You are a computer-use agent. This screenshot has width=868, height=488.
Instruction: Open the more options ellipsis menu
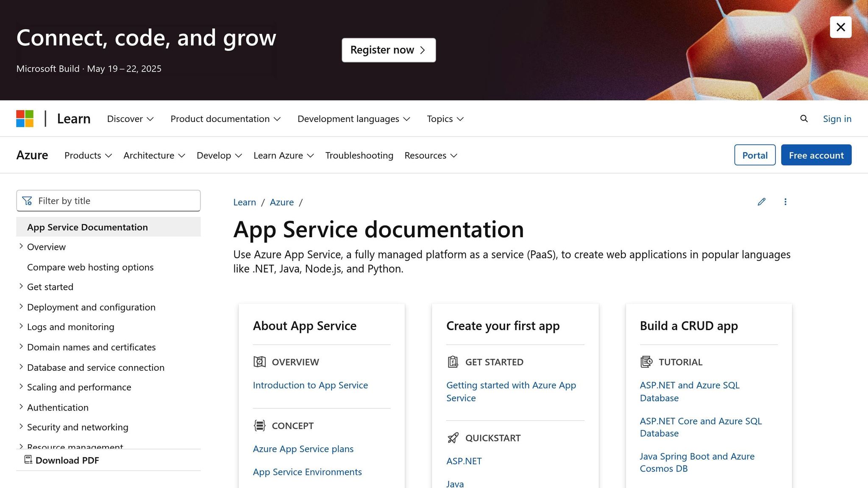click(785, 202)
